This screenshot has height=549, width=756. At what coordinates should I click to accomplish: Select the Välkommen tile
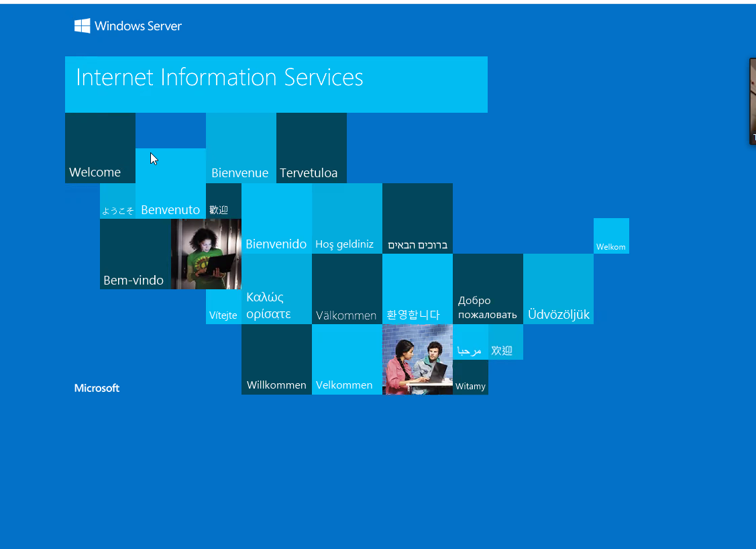pyautogui.click(x=347, y=289)
